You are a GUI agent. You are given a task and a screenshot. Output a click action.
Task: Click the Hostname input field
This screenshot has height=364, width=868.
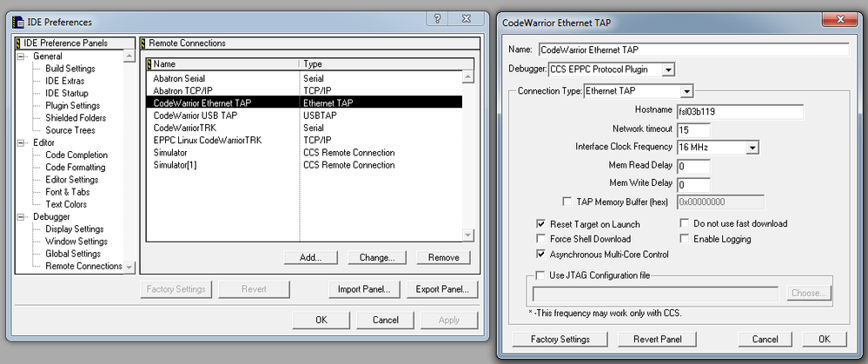click(x=739, y=112)
